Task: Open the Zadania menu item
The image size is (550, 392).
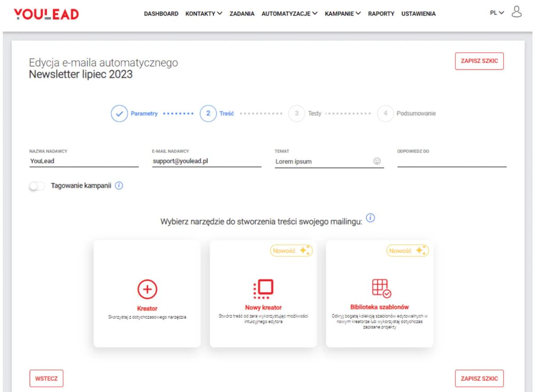Action: pos(242,14)
